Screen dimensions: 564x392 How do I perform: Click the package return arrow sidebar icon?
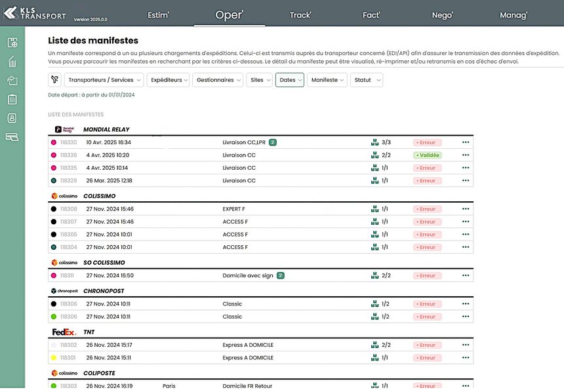click(x=12, y=81)
